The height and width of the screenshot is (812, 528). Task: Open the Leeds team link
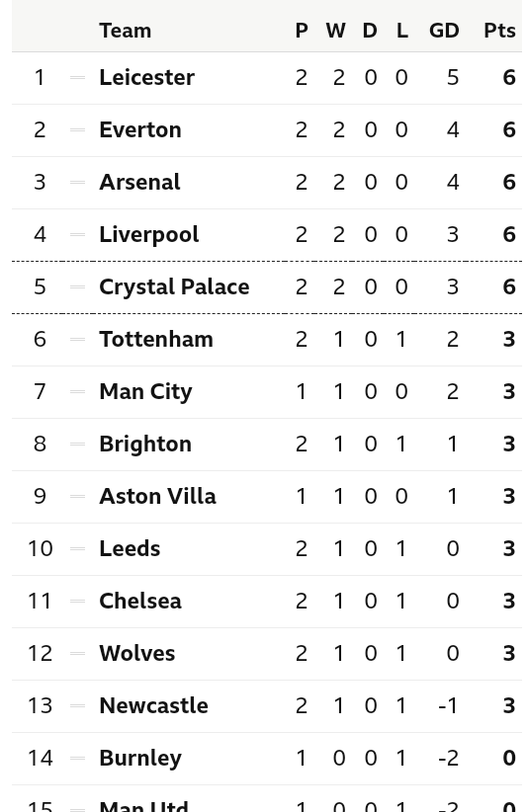[x=130, y=548]
